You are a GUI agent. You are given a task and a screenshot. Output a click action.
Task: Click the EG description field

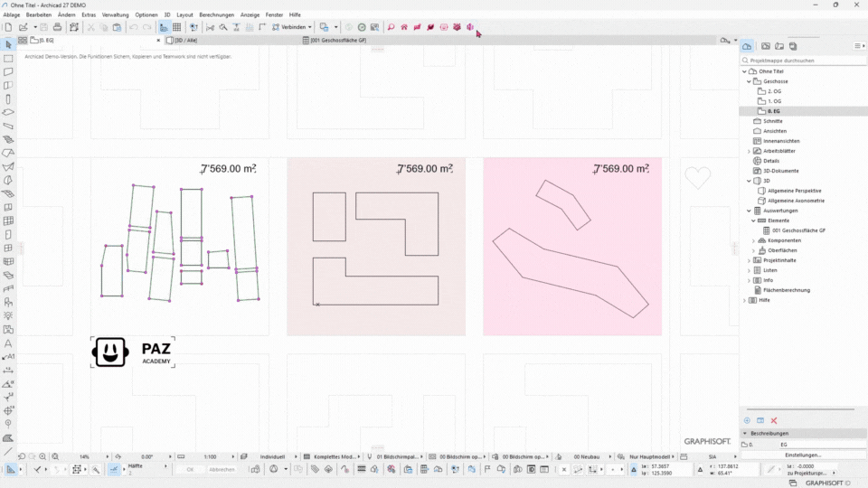pyautogui.click(x=822, y=445)
